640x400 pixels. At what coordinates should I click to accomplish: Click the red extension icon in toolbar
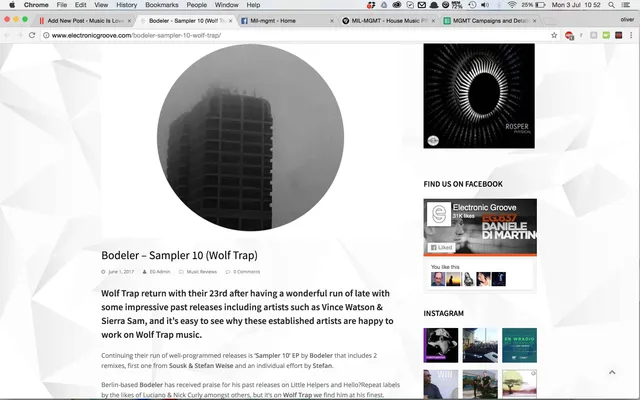click(569, 36)
